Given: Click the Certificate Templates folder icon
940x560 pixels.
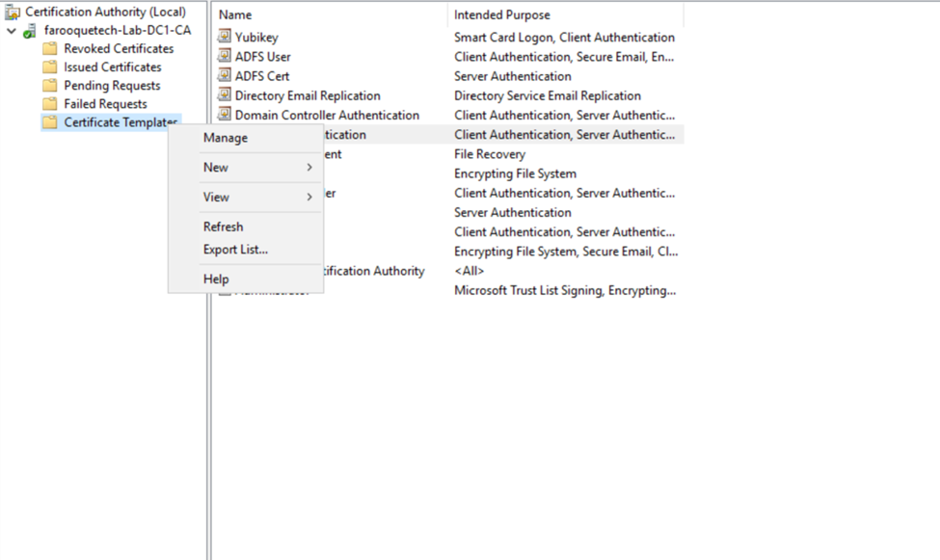Looking at the screenshot, I should click(x=50, y=122).
